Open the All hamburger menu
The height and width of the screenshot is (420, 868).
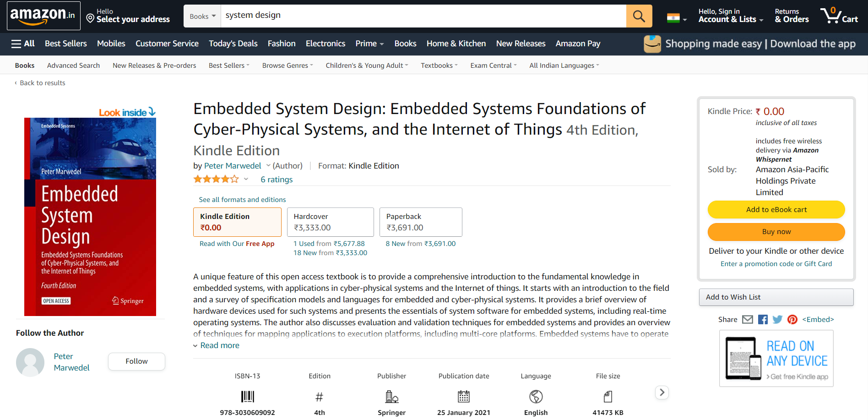tap(23, 44)
